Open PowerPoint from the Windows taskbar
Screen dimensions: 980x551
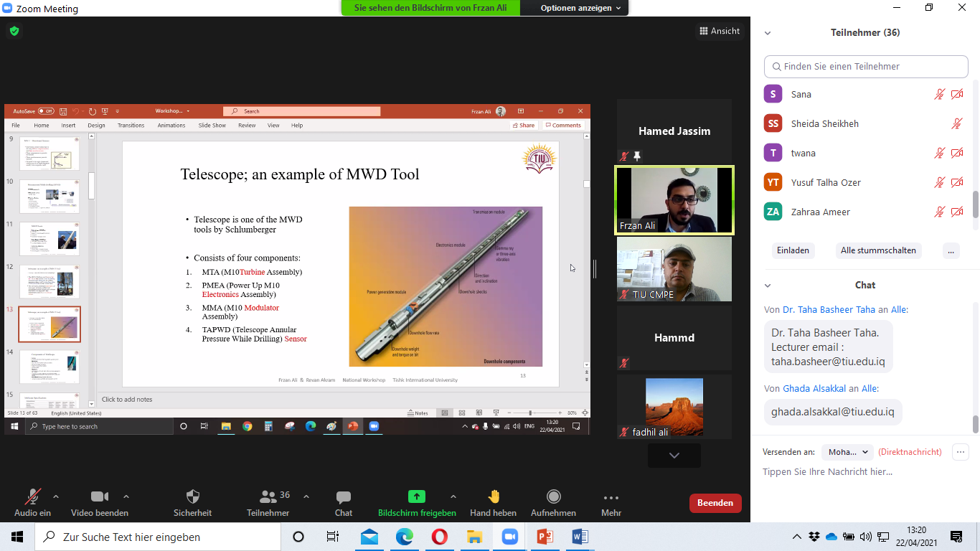tap(545, 537)
